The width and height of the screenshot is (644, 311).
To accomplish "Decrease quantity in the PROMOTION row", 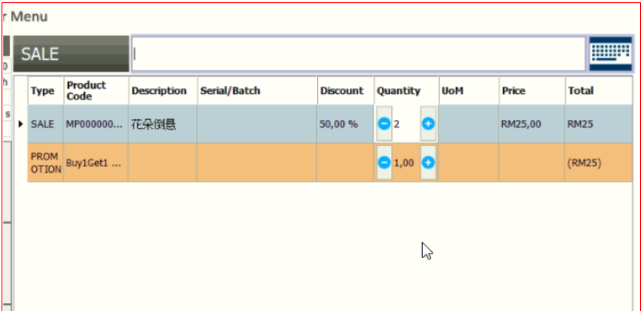I will click(x=384, y=163).
